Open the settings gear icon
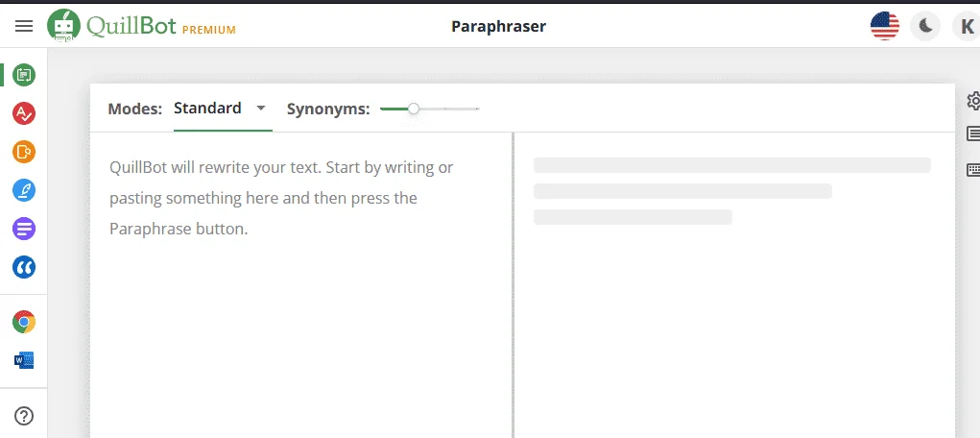The image size is (980, 438). tap(973, 101)
